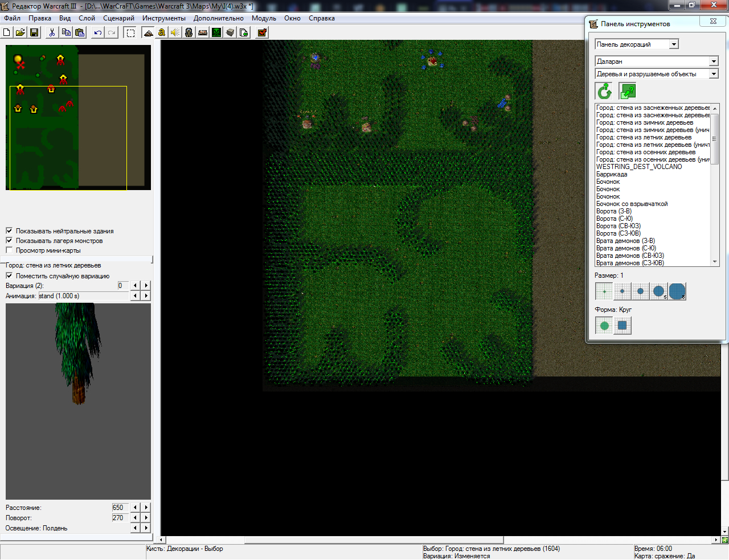Select brush size 3
This screenshot has height=560, width=729.
pos(641,291)
